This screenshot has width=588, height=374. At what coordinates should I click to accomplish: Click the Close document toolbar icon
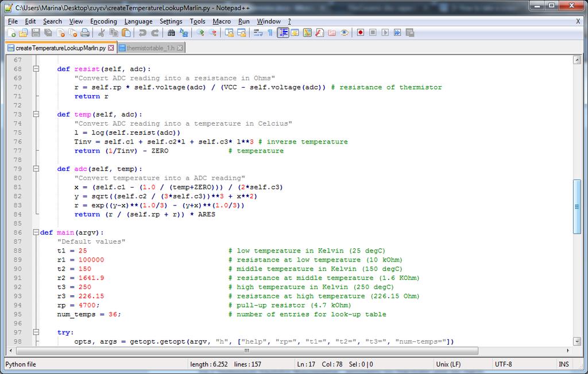coord(60,33)
